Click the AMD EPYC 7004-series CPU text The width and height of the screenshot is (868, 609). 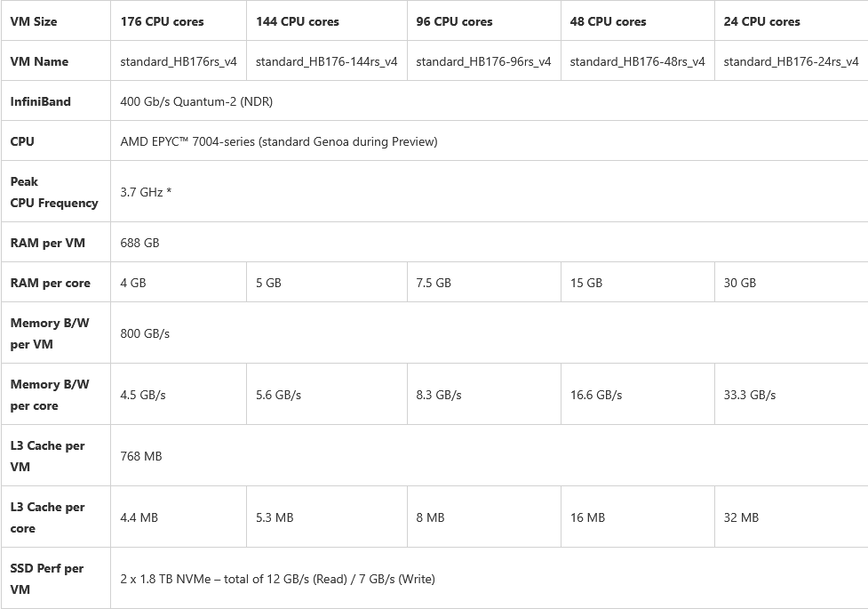(x=278, y=141)
